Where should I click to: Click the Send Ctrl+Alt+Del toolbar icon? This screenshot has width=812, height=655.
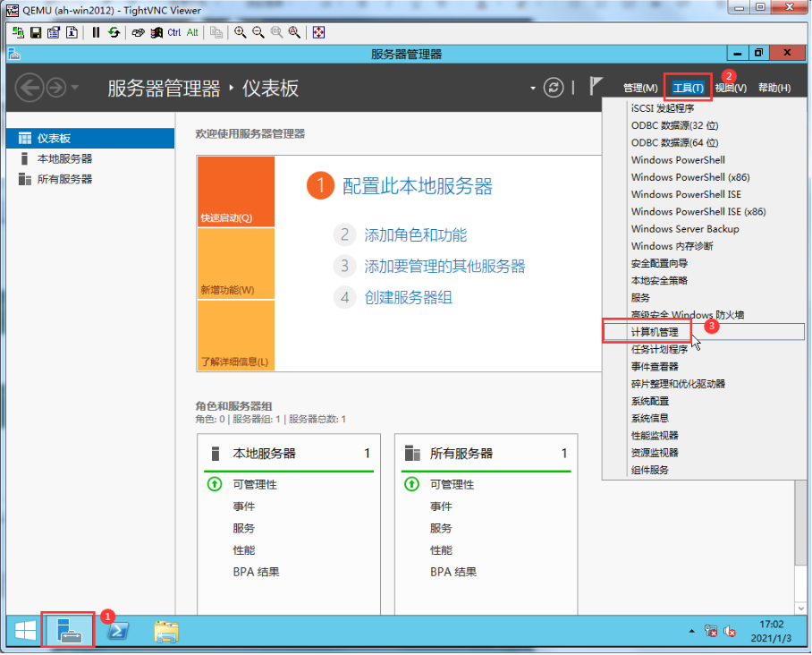click(139, 32)
